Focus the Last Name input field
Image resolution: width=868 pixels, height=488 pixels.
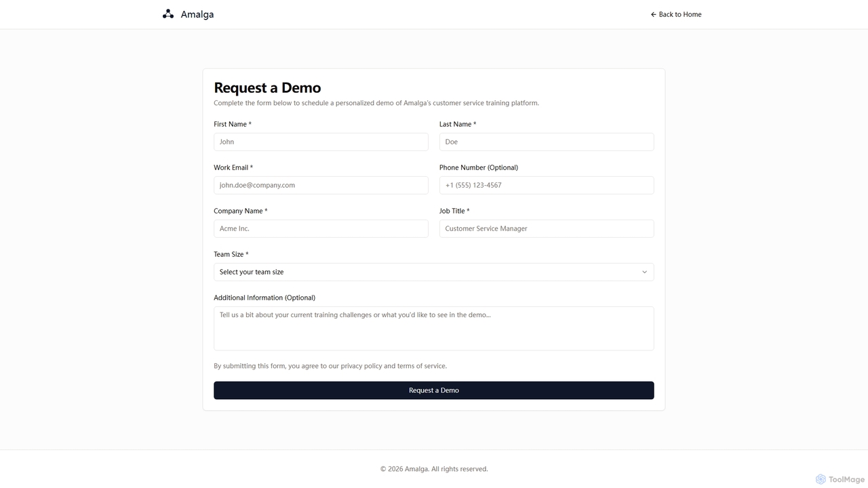pos(547,142)
